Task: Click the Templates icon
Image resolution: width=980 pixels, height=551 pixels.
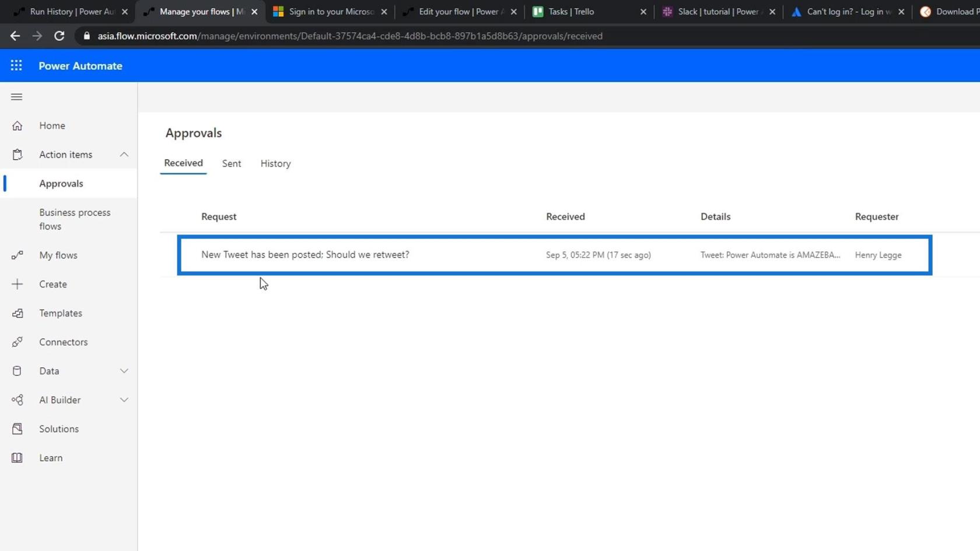Action: pos(17,313)
